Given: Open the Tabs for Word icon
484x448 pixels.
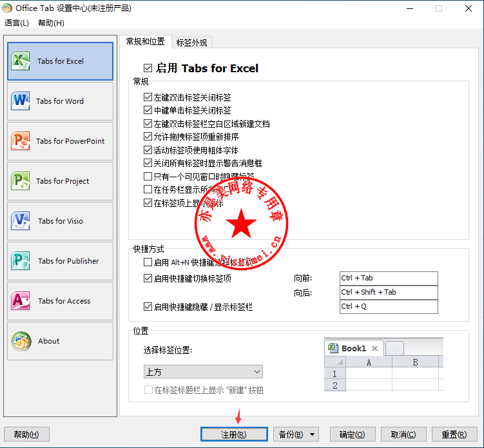Looking at the screenshot, I should [x=21, y=101].
